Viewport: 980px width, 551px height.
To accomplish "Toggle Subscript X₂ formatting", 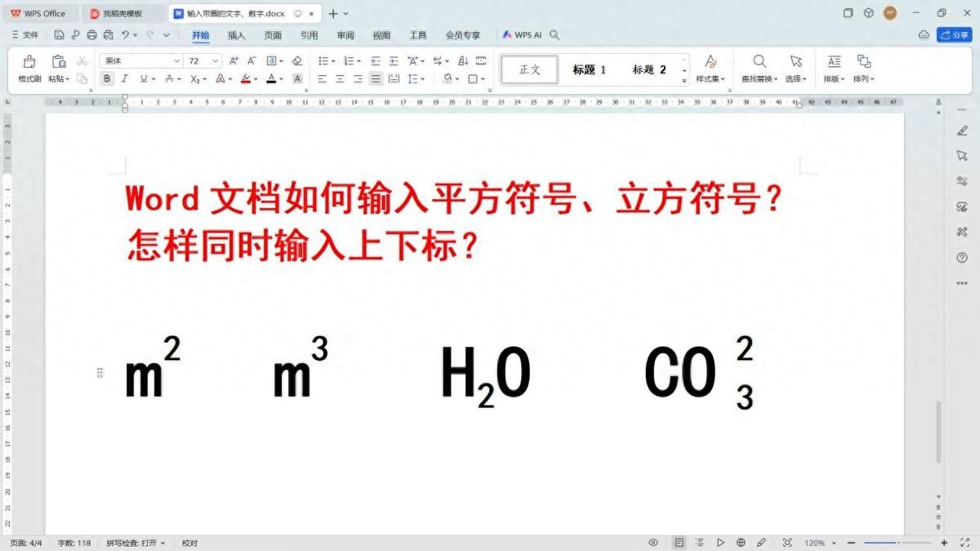I will [x=195, y=79].
